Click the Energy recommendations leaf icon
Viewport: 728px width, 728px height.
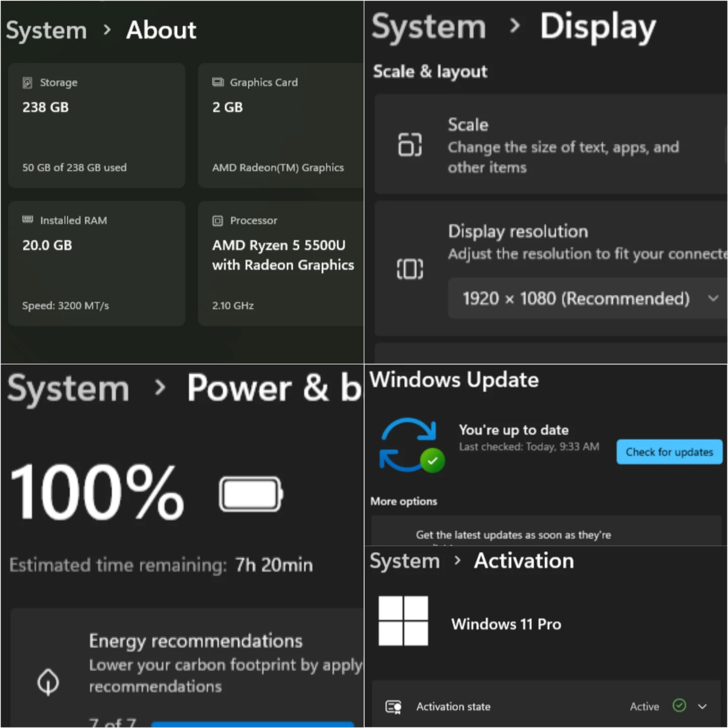pos(49,682)
